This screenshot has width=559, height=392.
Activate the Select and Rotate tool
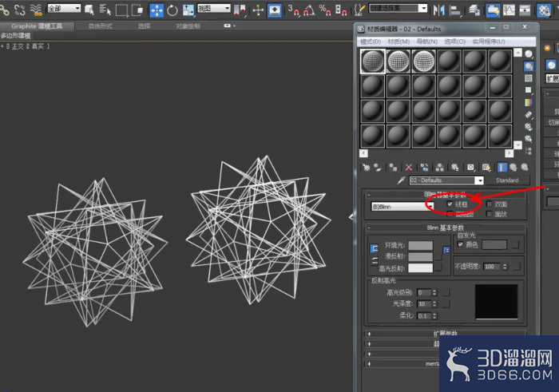[x=172, y=10]
